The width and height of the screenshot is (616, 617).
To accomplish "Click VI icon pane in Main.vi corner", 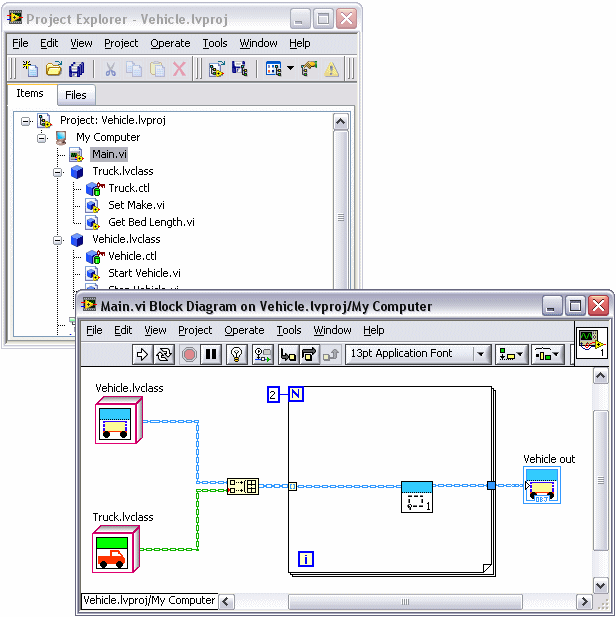I will (592, 343).
